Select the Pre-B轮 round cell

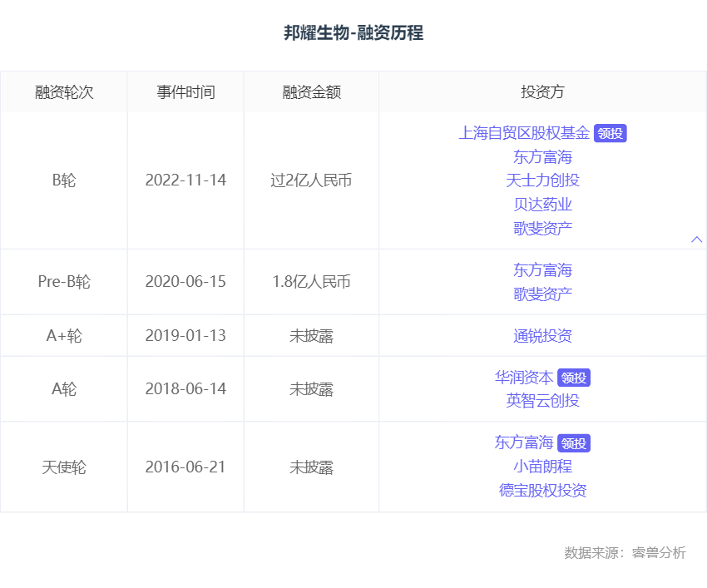[64, 282]
